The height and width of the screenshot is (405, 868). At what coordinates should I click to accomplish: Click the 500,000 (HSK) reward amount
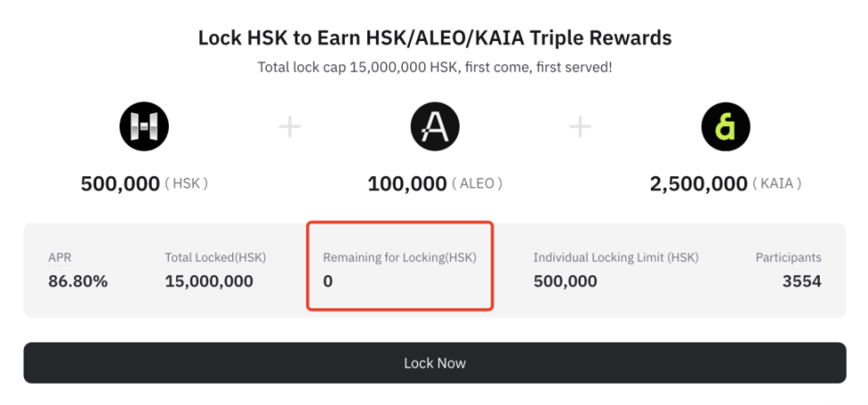(x=145, y=184)
